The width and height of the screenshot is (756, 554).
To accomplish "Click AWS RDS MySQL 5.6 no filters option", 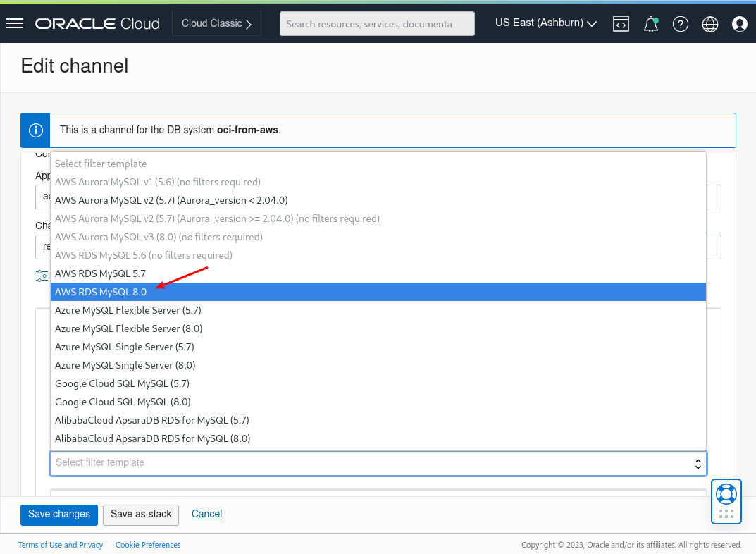I will tap(378, 255).
